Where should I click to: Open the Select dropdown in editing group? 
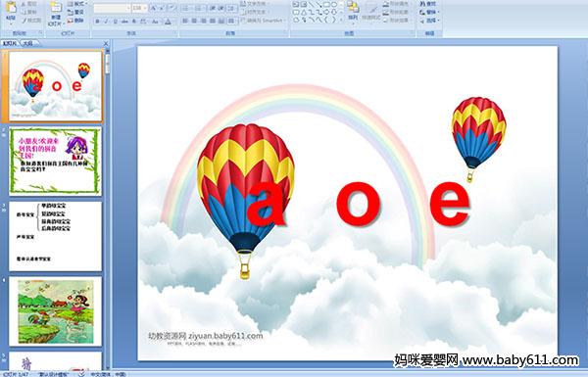(429, 21)
